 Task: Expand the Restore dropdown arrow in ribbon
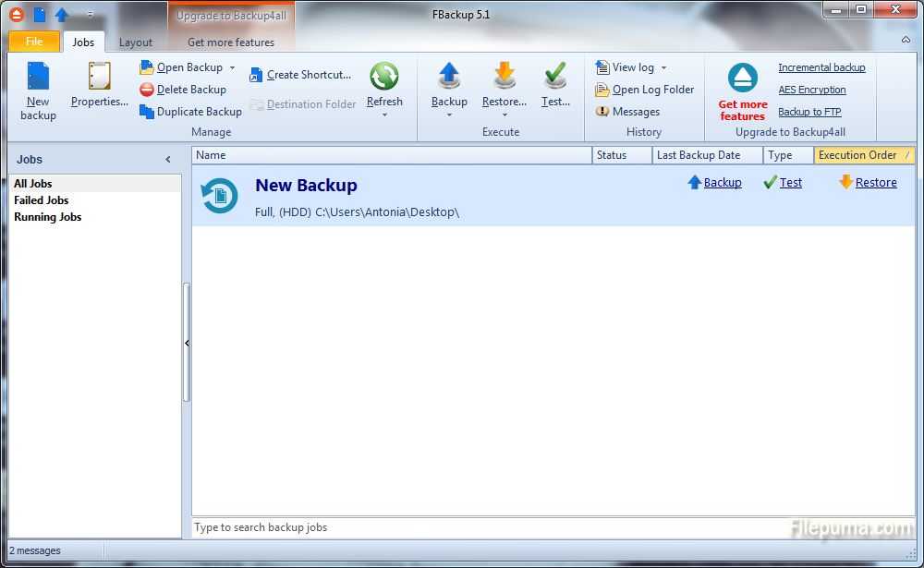coord(505,115)
